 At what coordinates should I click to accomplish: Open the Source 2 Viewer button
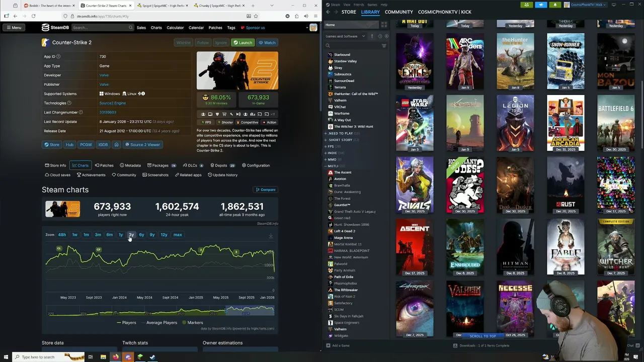[142, 145]
